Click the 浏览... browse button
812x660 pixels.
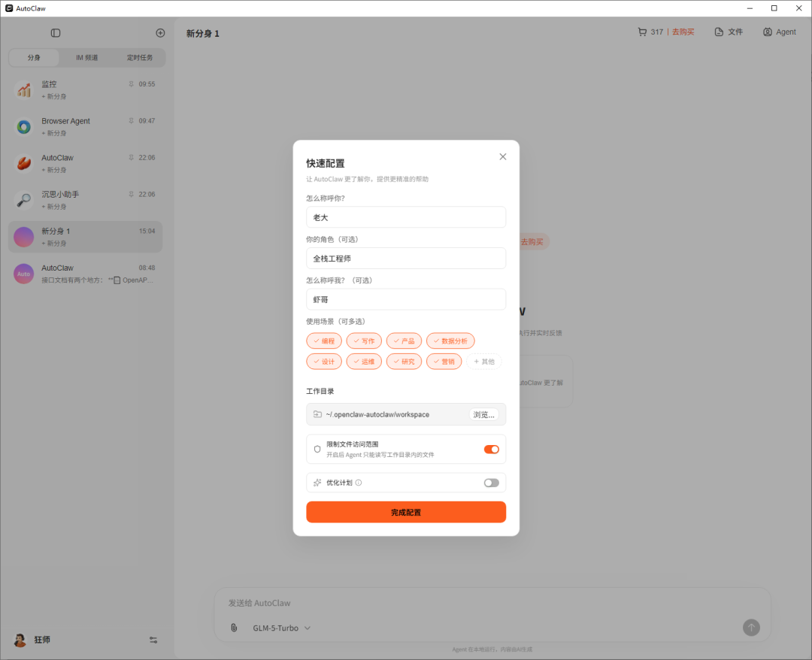point(483,415)
